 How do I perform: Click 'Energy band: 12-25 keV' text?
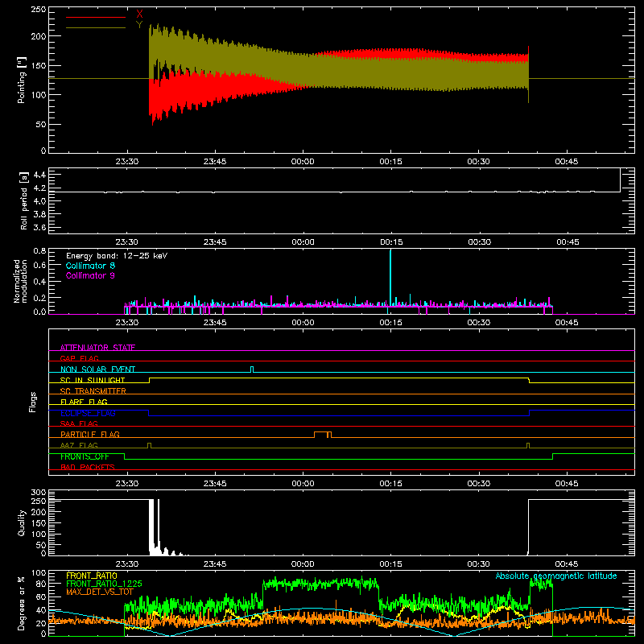point(117,256)
